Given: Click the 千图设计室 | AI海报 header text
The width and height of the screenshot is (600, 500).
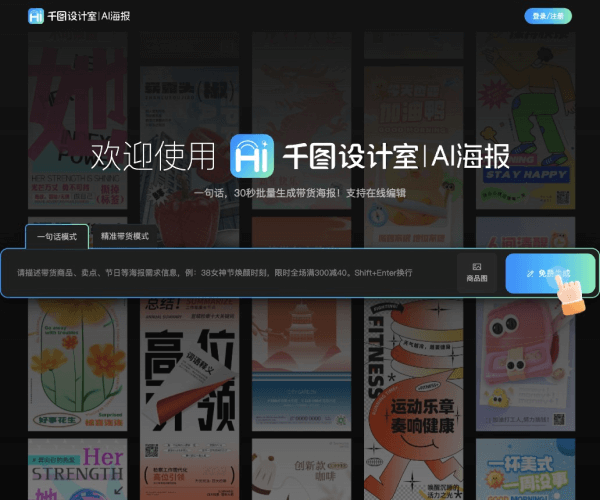Looking at the screenshot, I should 89,16.
